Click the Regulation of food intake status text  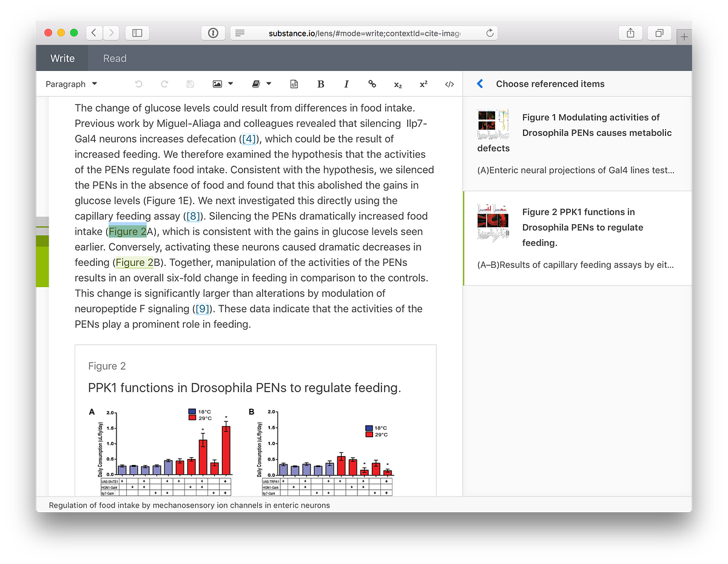coord(189,505)
